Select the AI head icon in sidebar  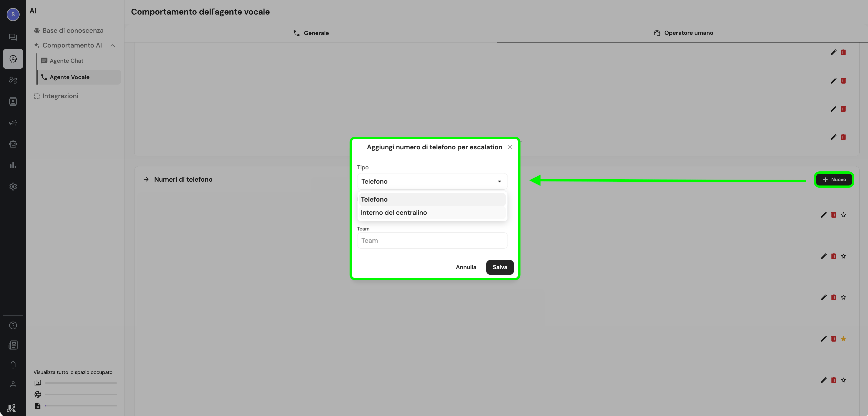[x=13, y=59]
